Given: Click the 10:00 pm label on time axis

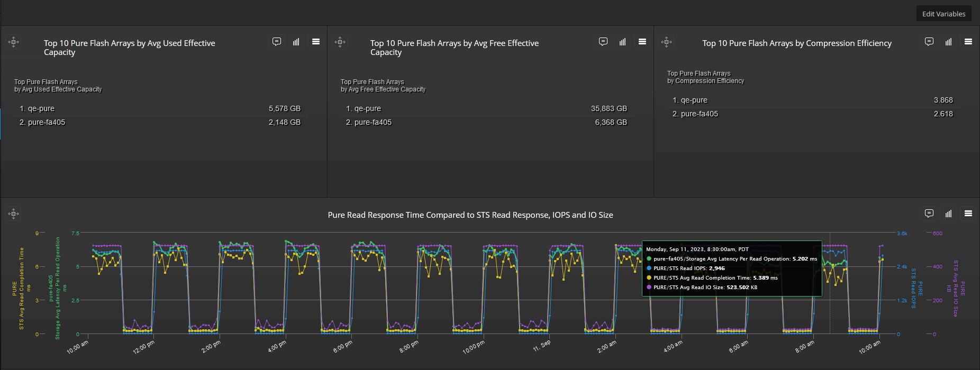Looking at the screenshot, I should [474, 348].
